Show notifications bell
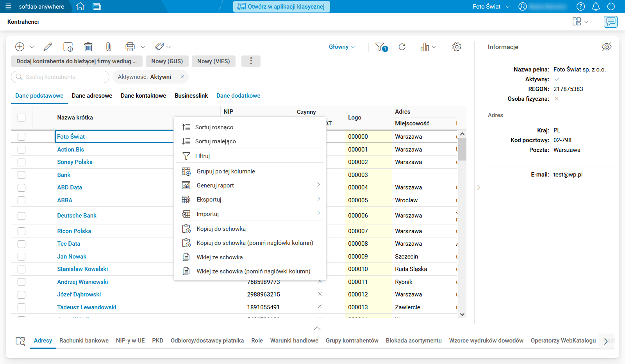 [x=596, y=7]
